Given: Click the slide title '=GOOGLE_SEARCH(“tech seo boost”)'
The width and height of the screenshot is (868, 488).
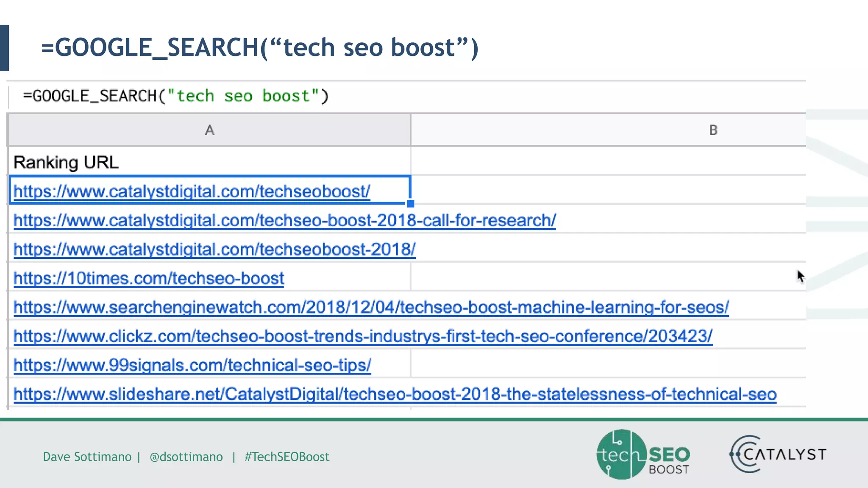Looking at the screenshot, I should 260,47.
